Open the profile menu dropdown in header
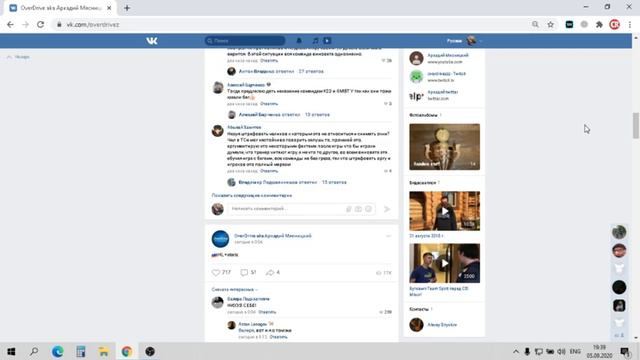Viewport: 640px width, 360px height. [x=464, y=41]
